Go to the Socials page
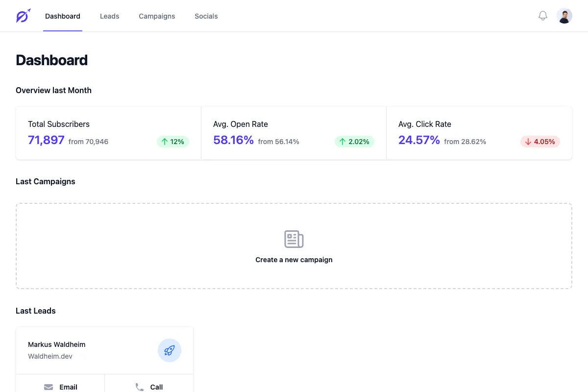This screenshot has height=392, width=588. click(206, 16)
